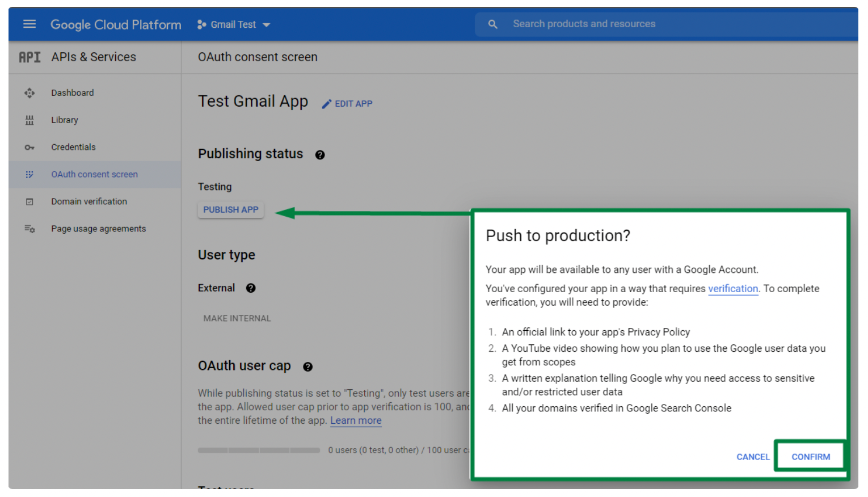The image size is (868, 497).
Task: Click the OAuth consent screen page title
Action: click(258, 57)
